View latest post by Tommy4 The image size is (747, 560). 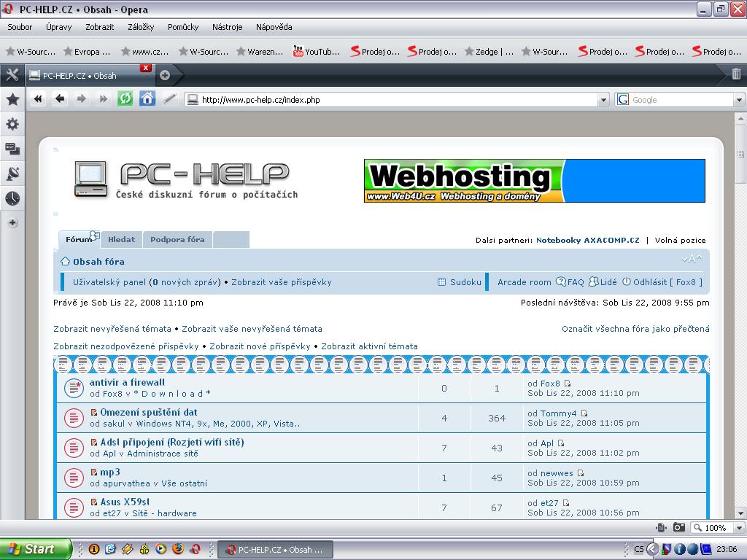pyautogui.click(x=584, y=413)
